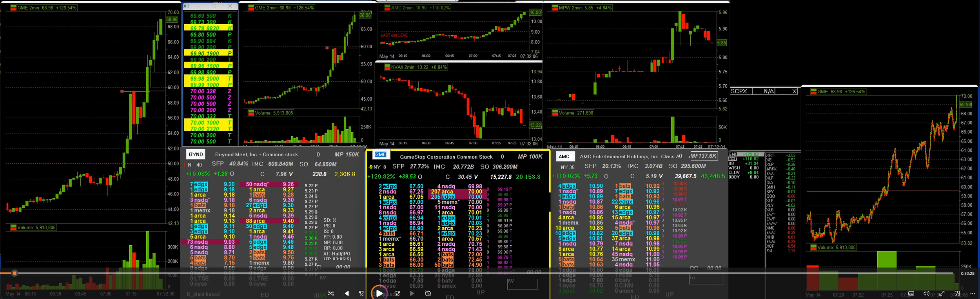Click the 45 nsdq 11.00 ask in AMC Level 2
980x299 pixels.
coord(635,254)
